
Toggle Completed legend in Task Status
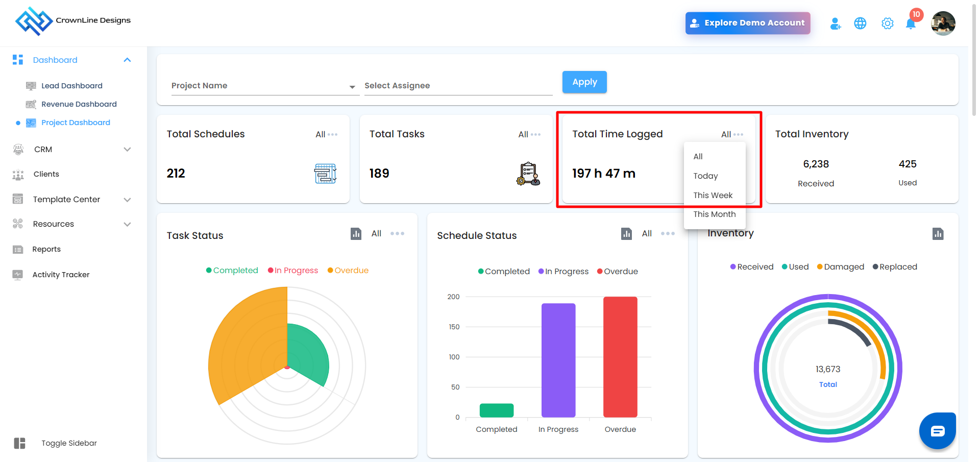pos(232,271)
